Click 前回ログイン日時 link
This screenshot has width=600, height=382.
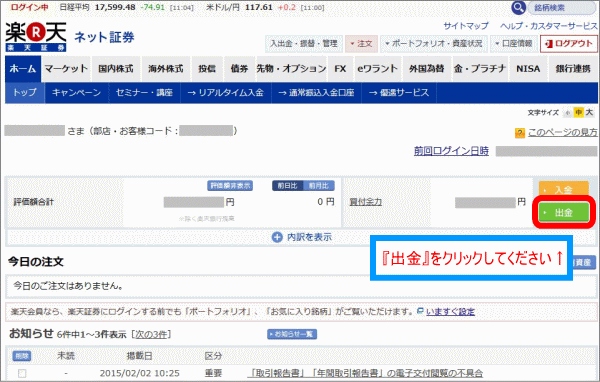pos(451,151)
